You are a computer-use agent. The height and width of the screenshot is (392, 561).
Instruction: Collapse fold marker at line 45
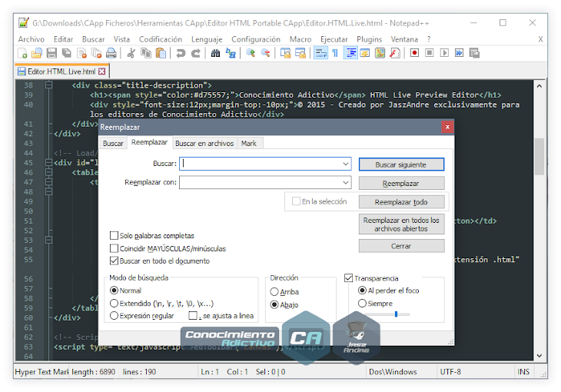[48, 162]
